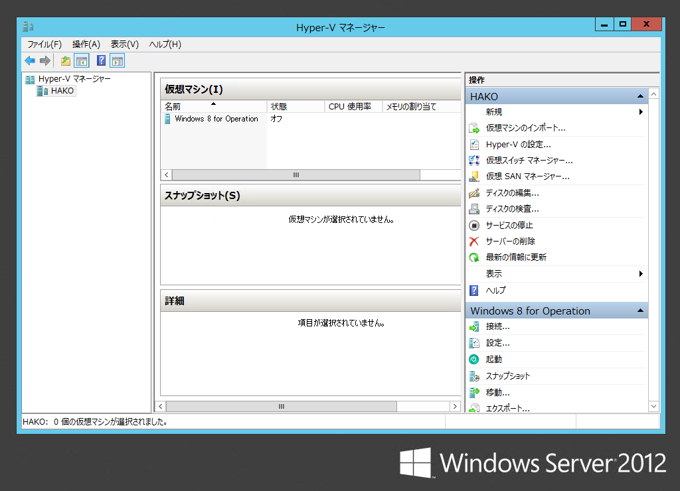
Task: Toggle the action pane toolbar icon
Action: pos(117,61)
